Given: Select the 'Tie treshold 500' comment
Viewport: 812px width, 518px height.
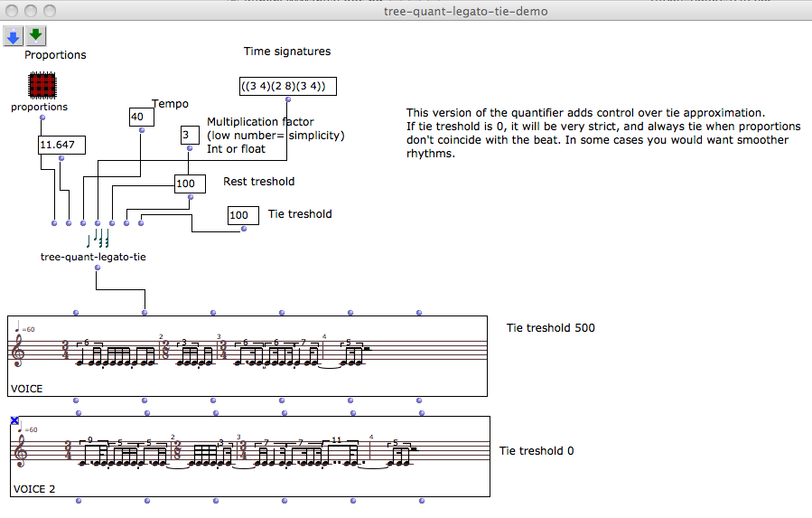Looking at the screenshot, I should [550, 327].
